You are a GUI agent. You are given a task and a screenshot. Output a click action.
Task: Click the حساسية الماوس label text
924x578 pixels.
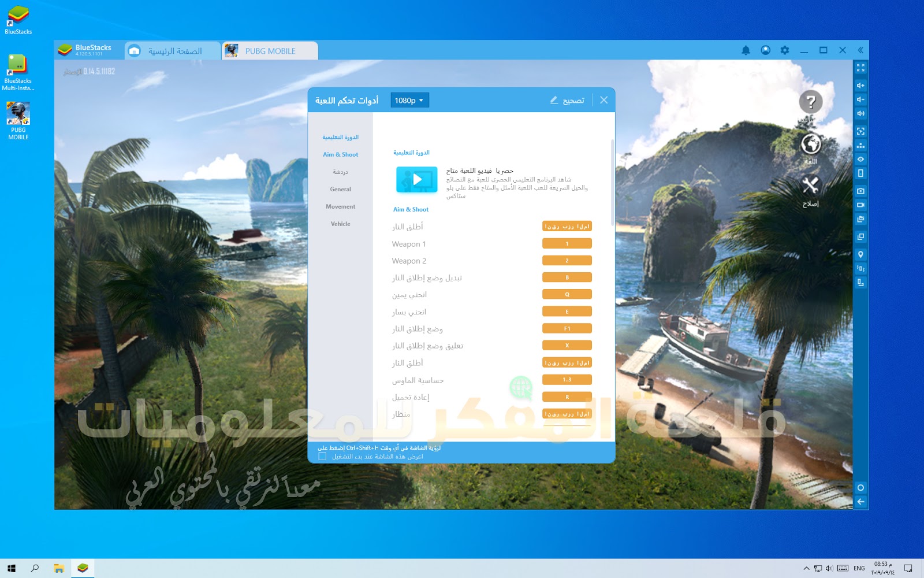pos(418,380)
